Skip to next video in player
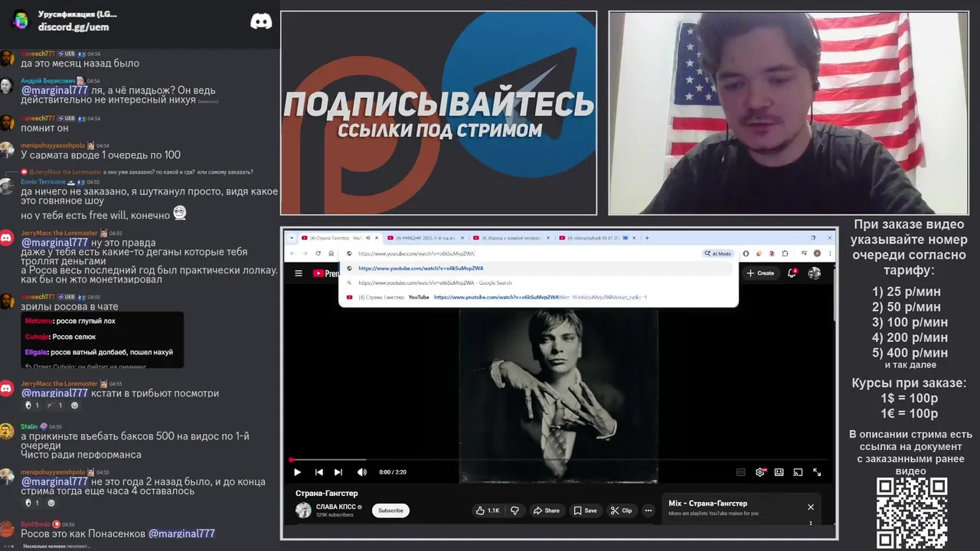The image size is (980, 551). coord(338,472)
